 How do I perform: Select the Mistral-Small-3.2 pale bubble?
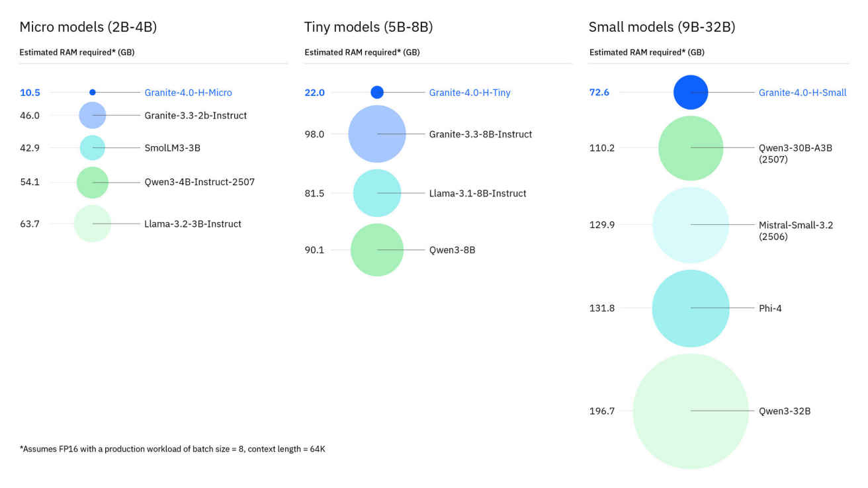pos(691,225)
